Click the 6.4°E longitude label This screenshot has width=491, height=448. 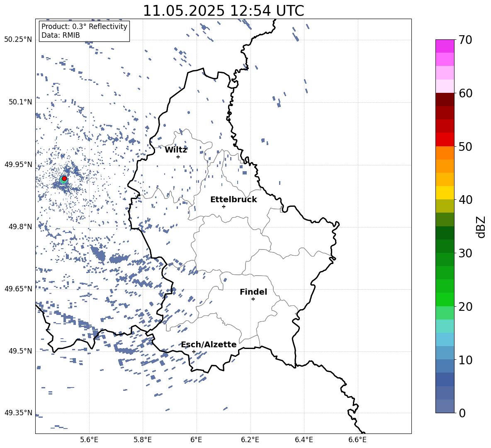pyautogui.click(x=304, y=440)
